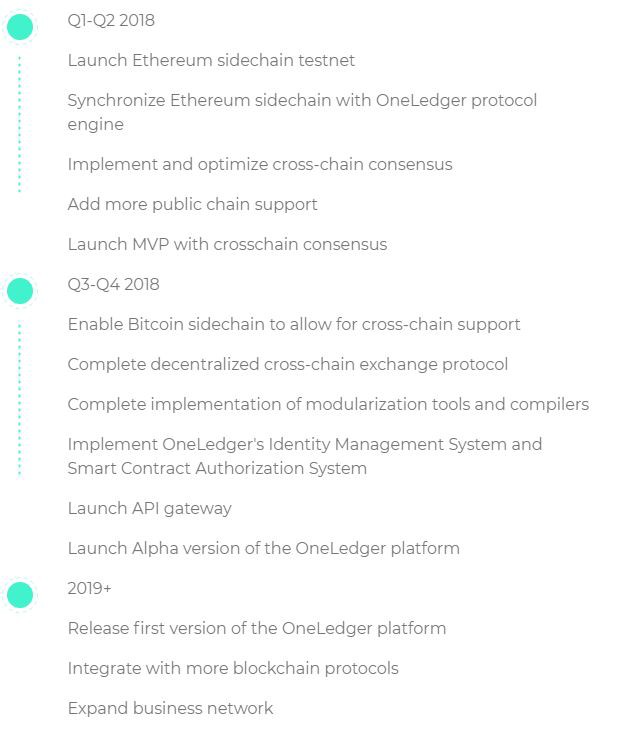Select the Q3-Q4 2018 heading

(x=113, y=284)
